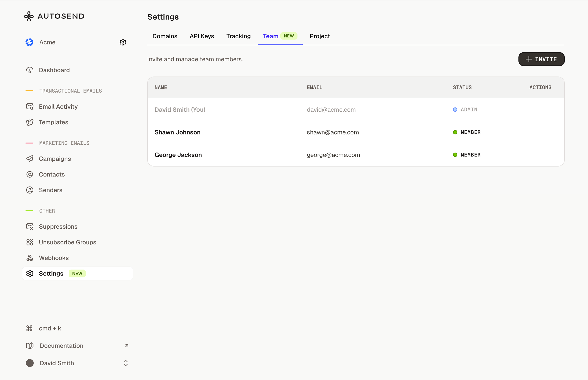Go to Webhooks page
This screenshot has width=588, height=380.
[x=53, y=258]
